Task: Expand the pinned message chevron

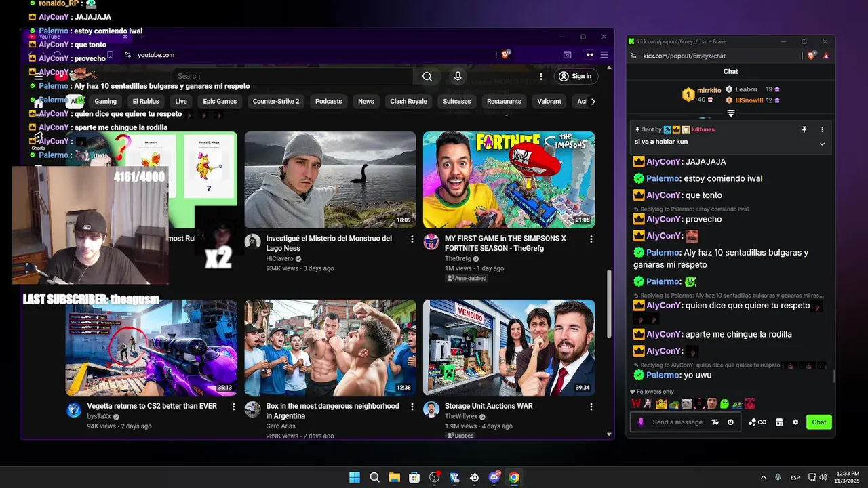Action: [x=822, y=144]
